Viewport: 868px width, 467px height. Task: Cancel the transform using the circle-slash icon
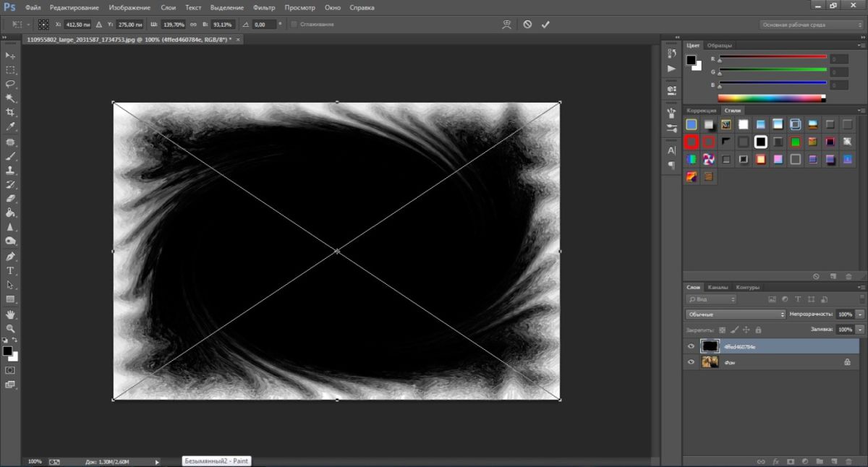(x=527, y=24)
